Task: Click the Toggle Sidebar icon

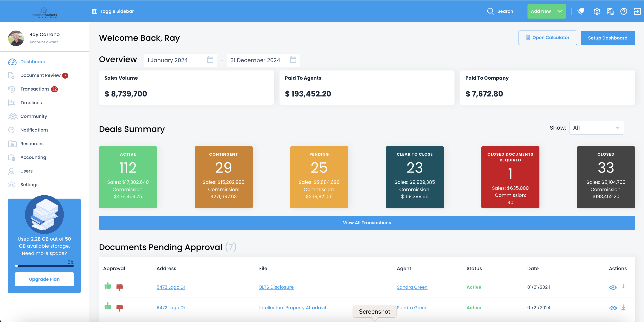Action: point(94,11)
